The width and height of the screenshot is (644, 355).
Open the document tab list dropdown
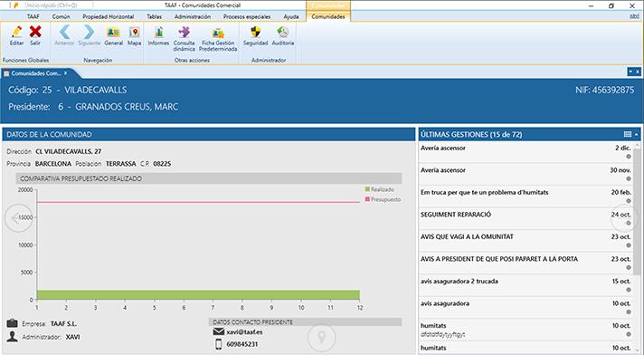click(630, 72)
